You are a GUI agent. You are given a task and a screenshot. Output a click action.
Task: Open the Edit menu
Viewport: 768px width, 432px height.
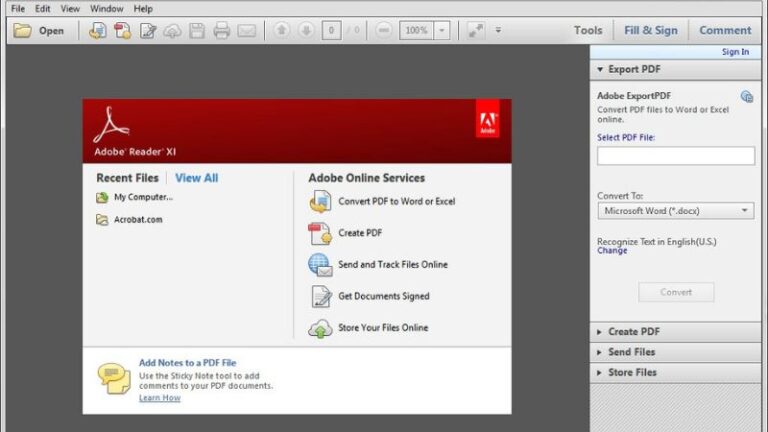point(43,9)
